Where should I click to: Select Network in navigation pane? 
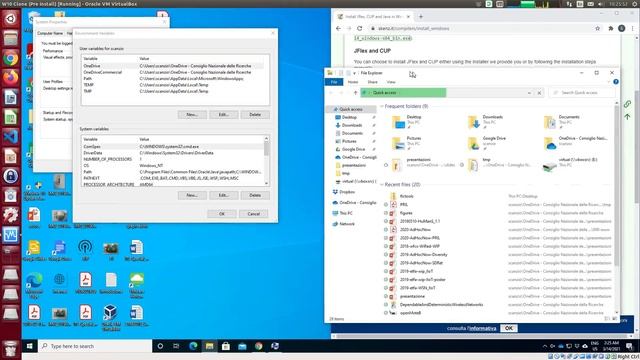point(347,224)
